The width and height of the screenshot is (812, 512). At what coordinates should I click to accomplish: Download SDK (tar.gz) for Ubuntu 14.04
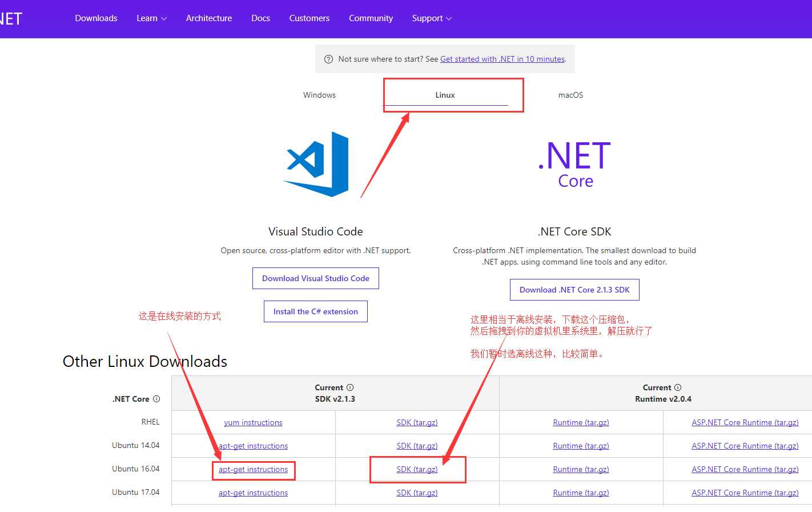[417, 446]
